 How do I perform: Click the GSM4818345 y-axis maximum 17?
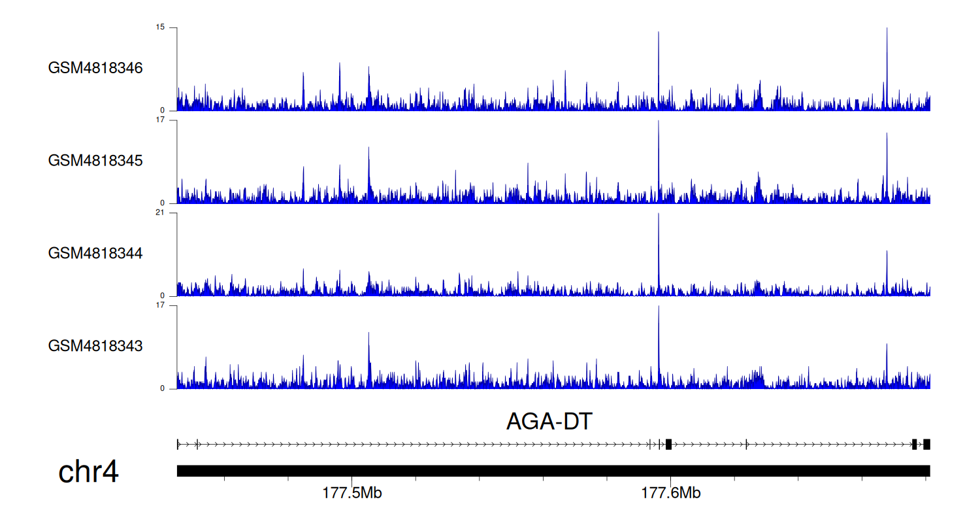coord(160,120)
